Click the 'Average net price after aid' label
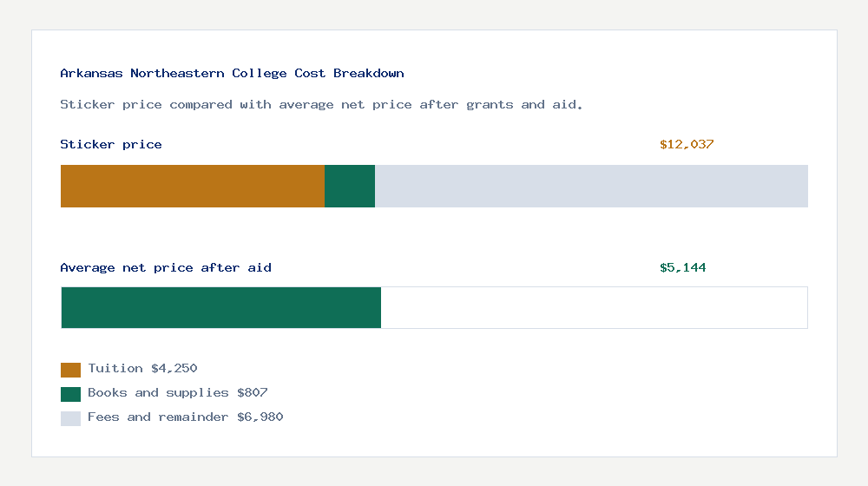This screenshot has height=486, width=868. click(166, 268)
